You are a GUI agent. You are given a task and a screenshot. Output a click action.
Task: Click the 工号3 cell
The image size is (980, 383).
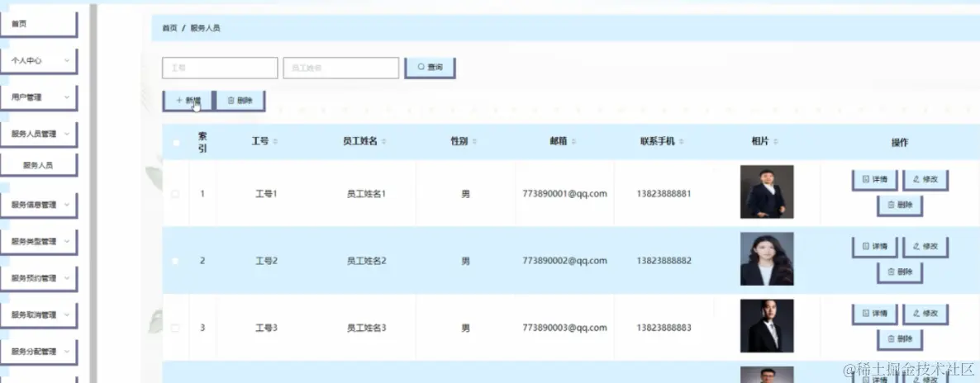[x=266, y=328]
